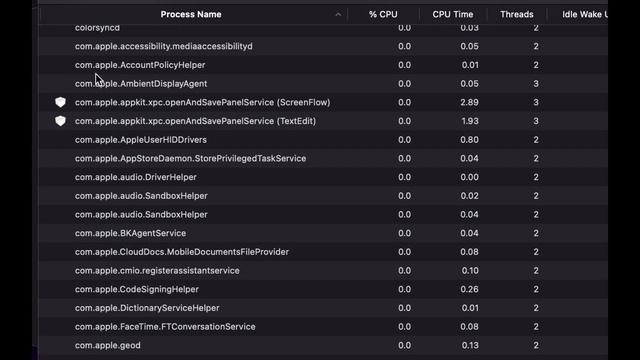Click the 0.10 CPU Time for registerassistantservice
The image size is (640, 360).
470,271
